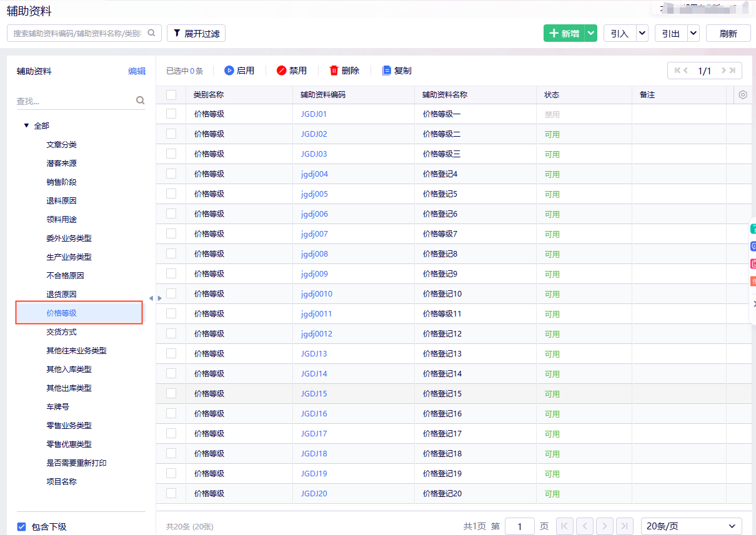
Task: Click the page number input box
Action: pos(520,526)
